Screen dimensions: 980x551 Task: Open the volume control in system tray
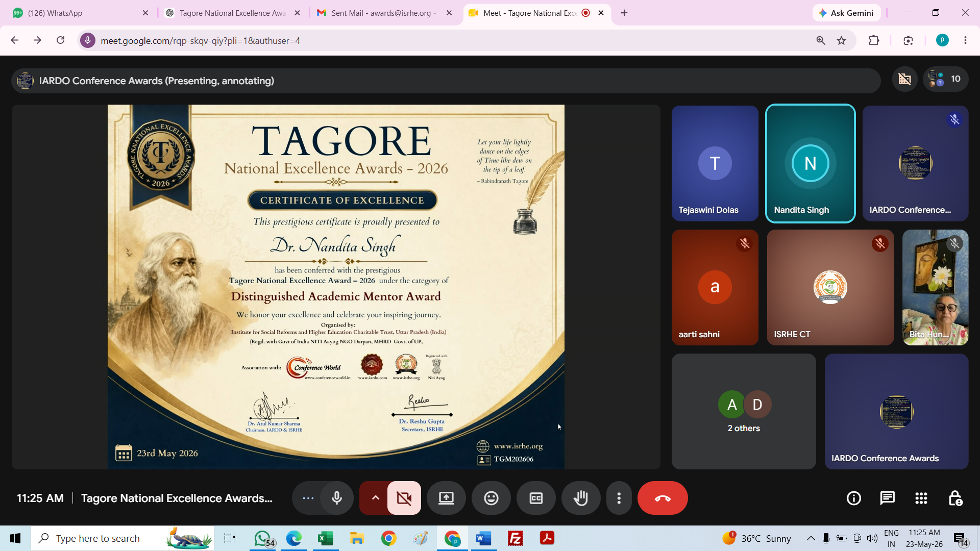tap(872, 538)
